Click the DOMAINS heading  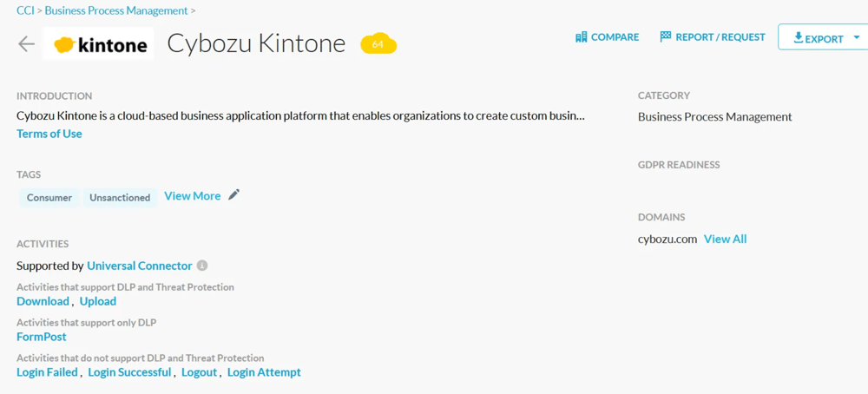click(x=661, y=217)
